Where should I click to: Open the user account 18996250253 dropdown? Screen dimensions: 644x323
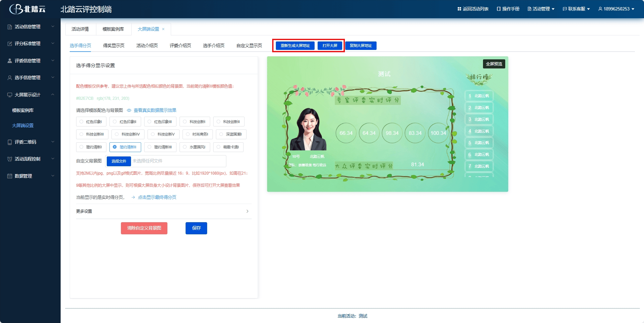click(616, 9)
